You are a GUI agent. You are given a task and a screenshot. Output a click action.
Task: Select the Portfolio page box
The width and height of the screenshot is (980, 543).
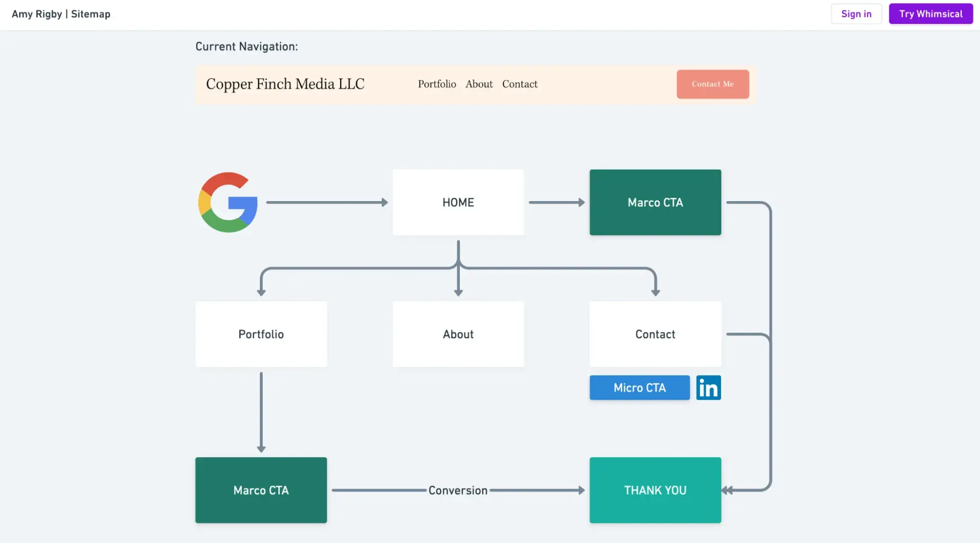(x=261, y=334)
